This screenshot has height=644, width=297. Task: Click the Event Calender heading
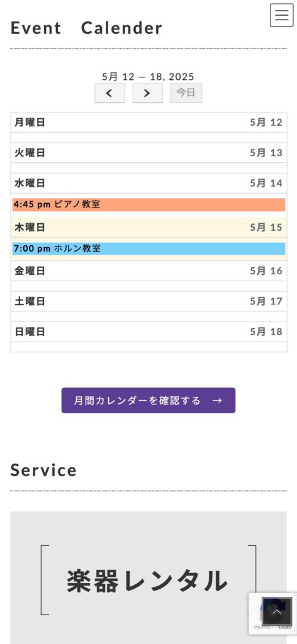(x=86, y=28)
